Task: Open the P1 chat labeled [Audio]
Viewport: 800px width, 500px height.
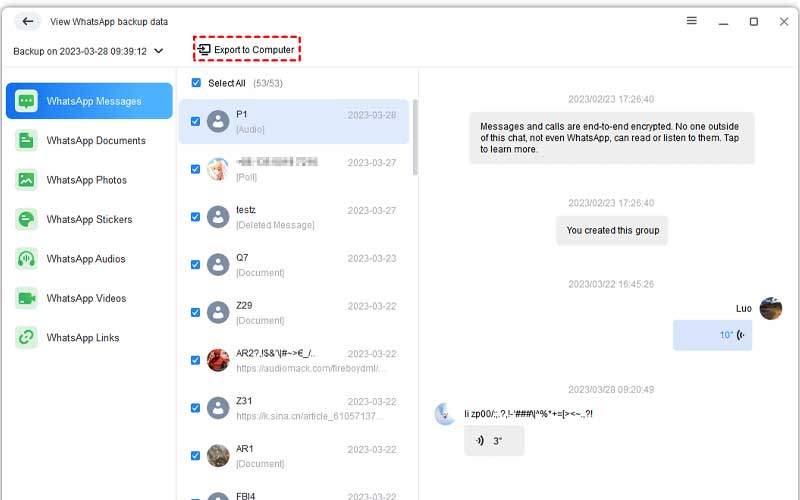Action: tap(294, 121)
